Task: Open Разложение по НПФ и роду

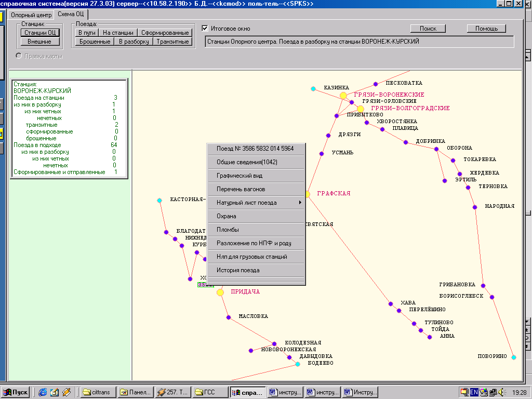Action: coord(256,243)
